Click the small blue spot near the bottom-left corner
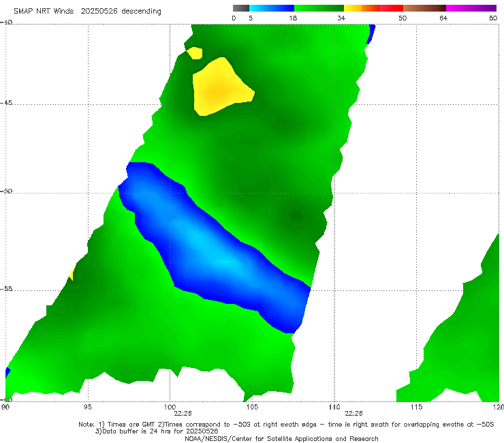Viewport: 504px width, 443px height. [7, 372]
